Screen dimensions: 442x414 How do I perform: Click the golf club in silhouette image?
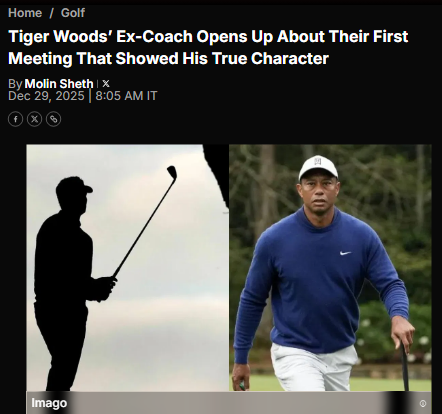pyautogui.click(x=145, y=222)
